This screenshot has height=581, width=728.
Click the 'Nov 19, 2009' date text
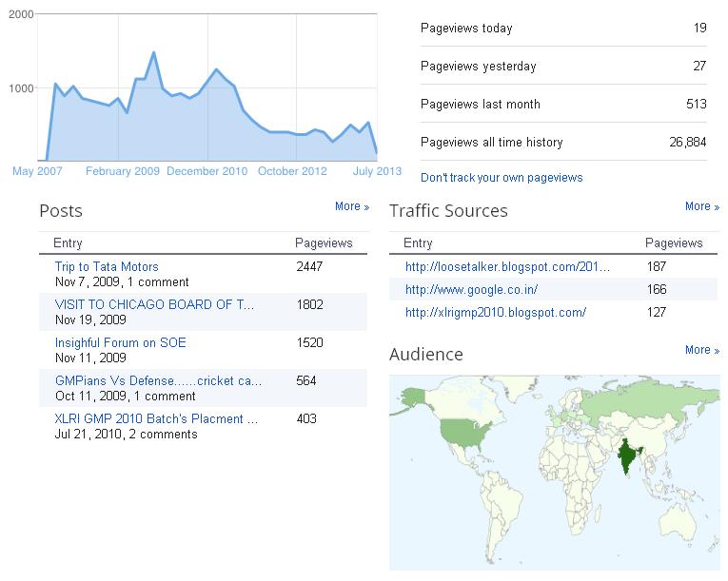(x=90, y=320)
